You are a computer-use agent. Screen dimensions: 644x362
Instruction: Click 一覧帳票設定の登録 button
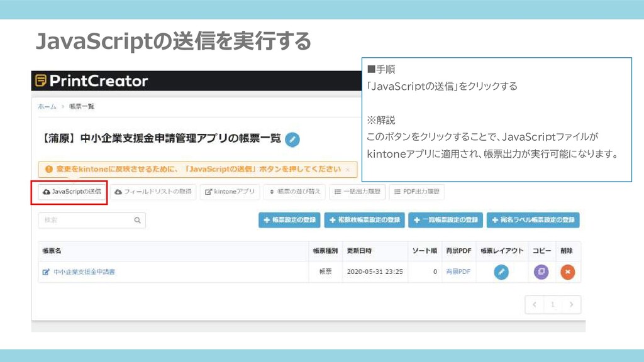tap(446, 220)
